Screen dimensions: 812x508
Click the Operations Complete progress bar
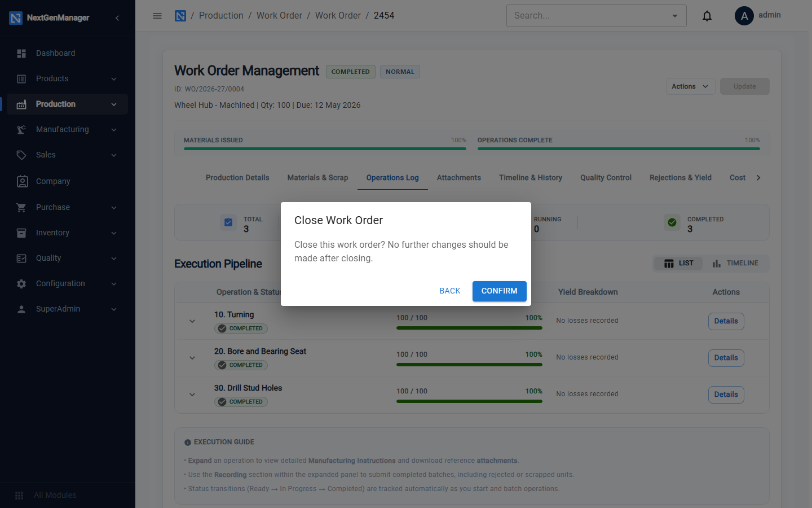619,149
